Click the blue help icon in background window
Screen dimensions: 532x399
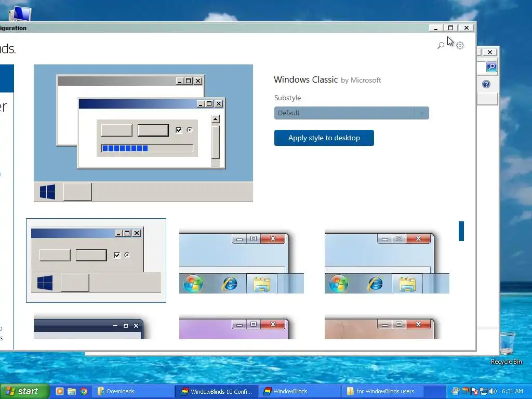(x=486, y=84)
